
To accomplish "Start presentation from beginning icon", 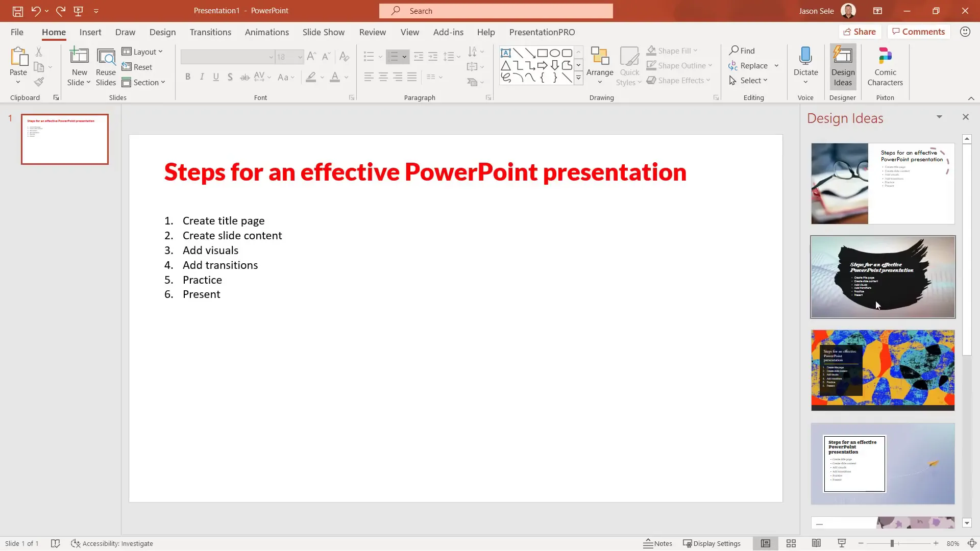I will pyautogui.click(x=78, y=11).
